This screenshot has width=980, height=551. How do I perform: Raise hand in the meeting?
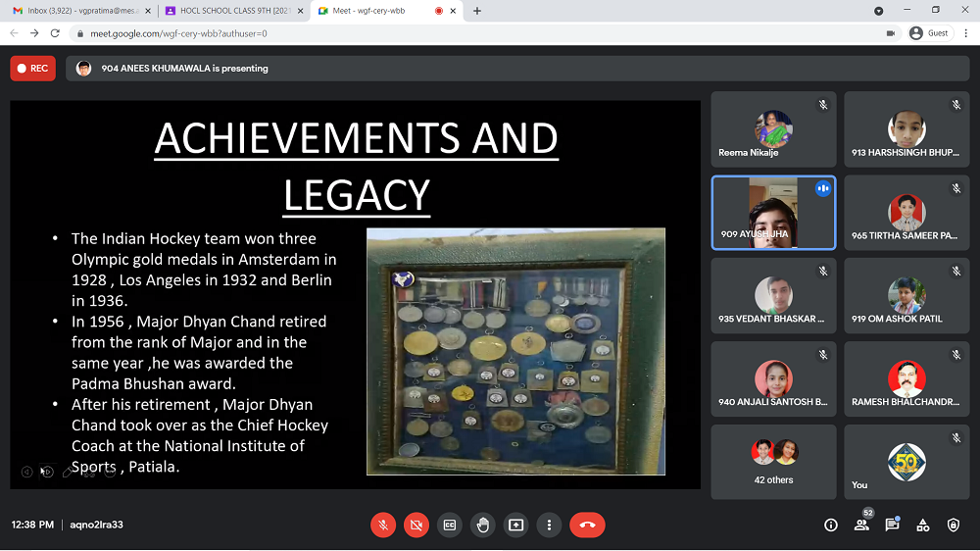tap(483, 525)
